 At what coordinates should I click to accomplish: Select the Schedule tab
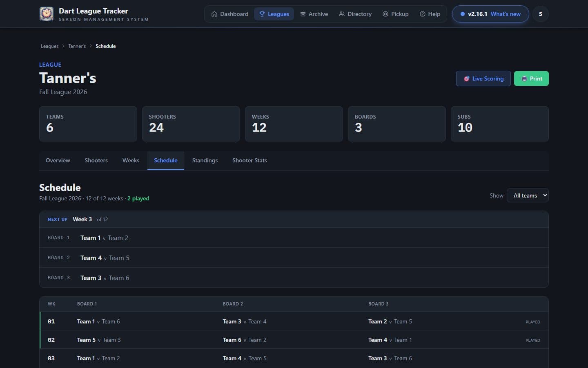tap(165, 160)
